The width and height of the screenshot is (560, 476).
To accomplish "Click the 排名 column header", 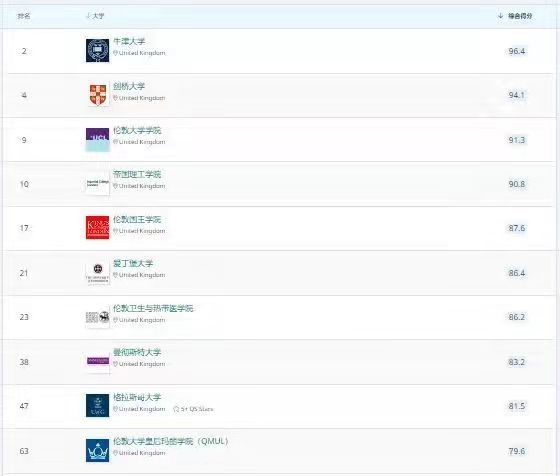I will pos(24,16).
